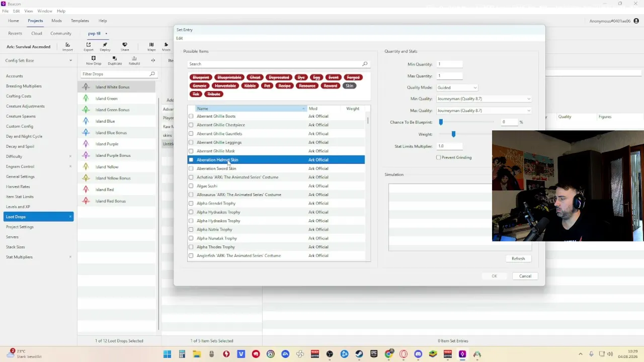This screenshot has height=362, width=644.
Task: Switch to the Templates tab
Action: [80, 21]
